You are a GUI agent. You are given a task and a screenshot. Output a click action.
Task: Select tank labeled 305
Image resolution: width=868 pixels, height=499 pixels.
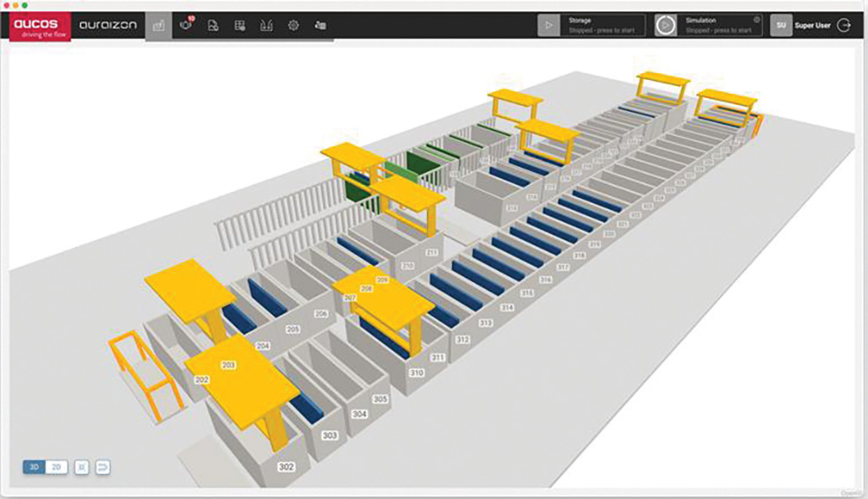point(380,399)
